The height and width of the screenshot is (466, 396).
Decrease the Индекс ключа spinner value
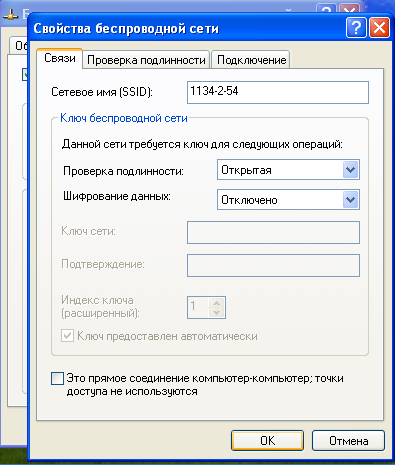217,313
